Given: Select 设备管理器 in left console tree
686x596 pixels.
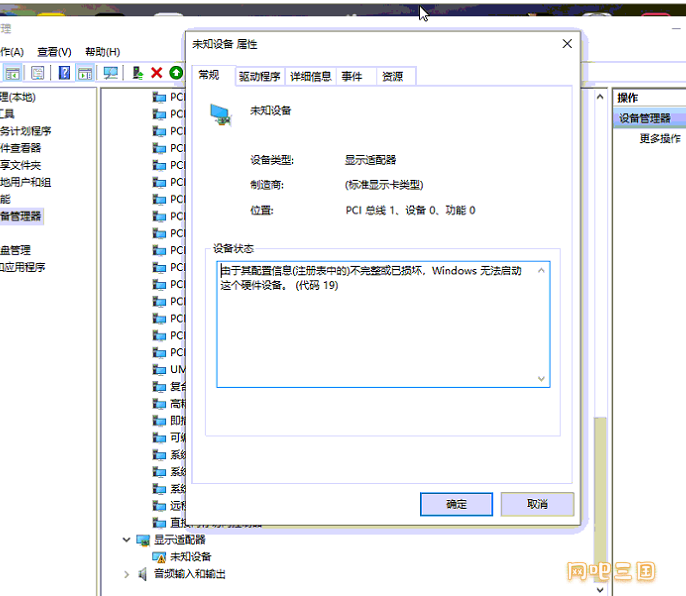Looking at the screenshot, I should (21, 216).
